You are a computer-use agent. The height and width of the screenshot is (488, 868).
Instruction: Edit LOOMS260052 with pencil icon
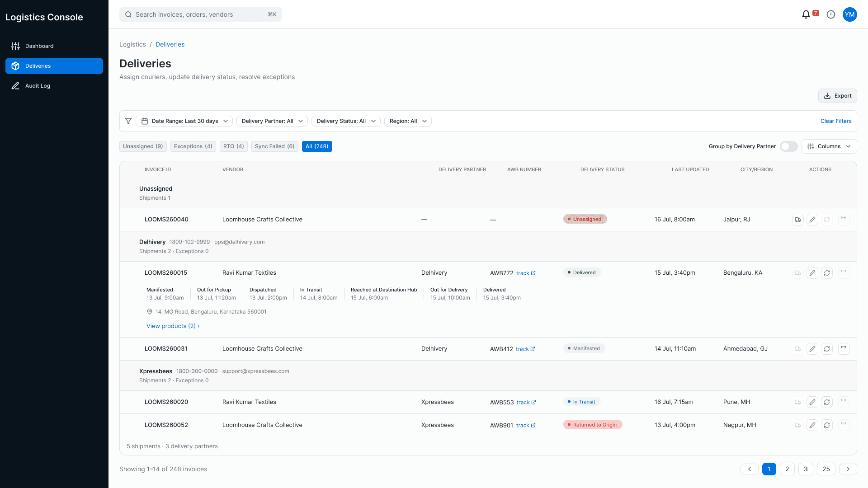tap(812, 425)
